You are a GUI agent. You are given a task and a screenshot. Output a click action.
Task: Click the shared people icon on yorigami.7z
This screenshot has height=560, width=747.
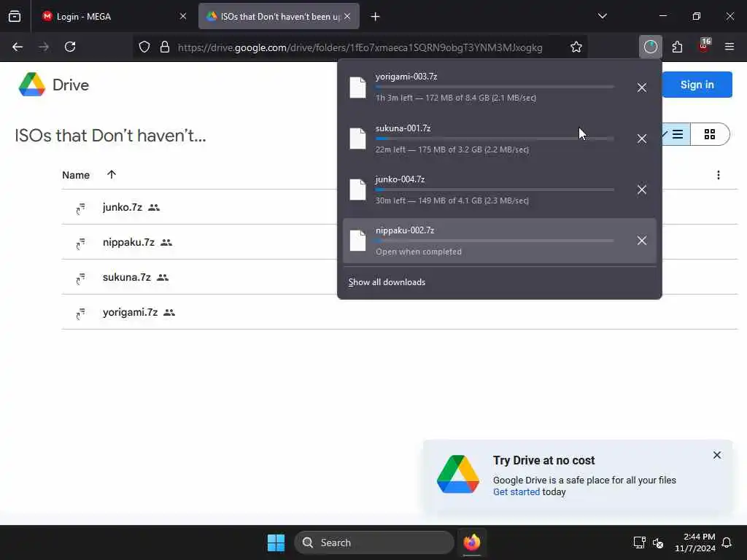(x=169, y=313)
